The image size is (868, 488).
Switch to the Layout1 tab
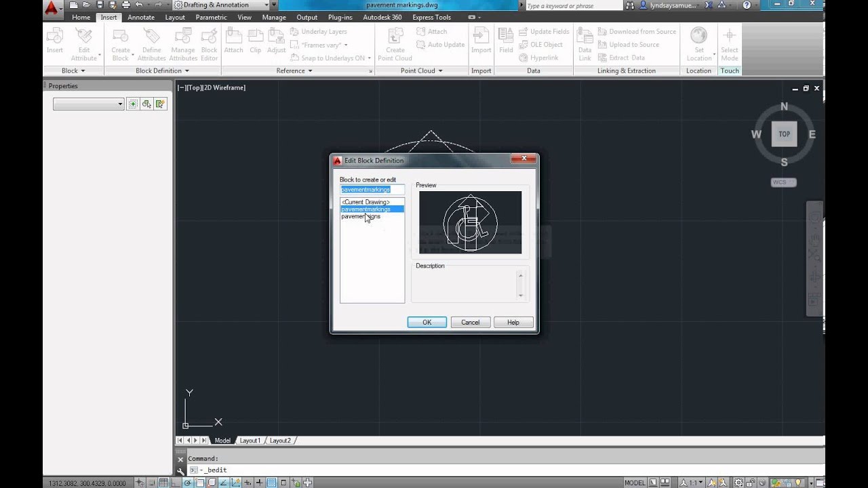click(x=250, y=441)
